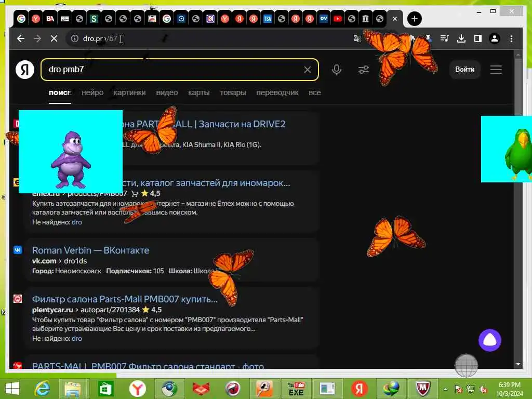Open the browser profile menu
532x399 pixels.
click(x=495, y=38)
